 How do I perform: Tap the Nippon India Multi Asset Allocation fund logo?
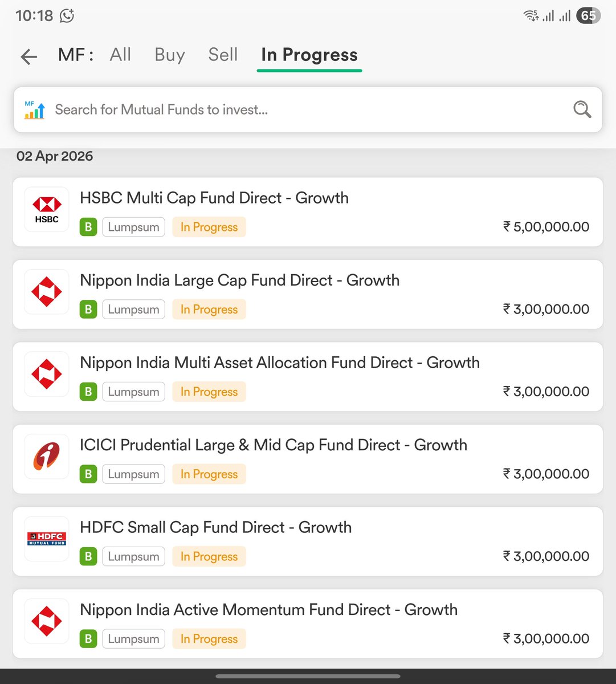(x=47, y=374)
